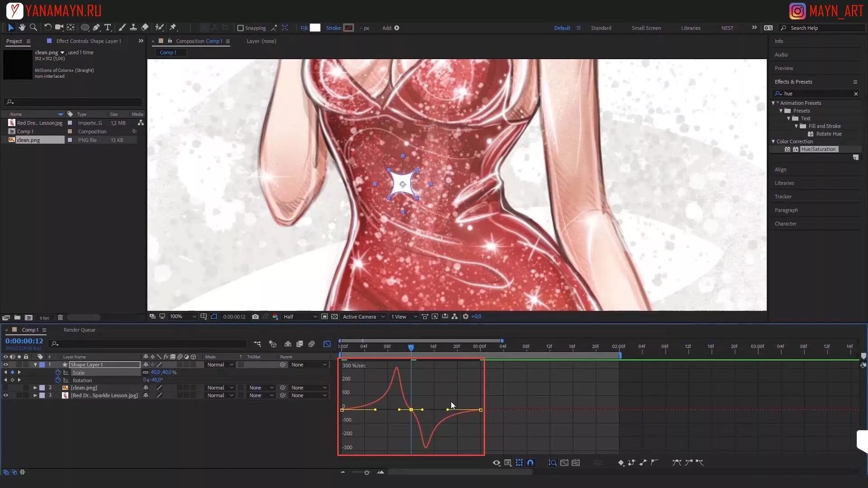Screen dimensions: 868x488
Task: Select the Hand tool
Action: 22,28
